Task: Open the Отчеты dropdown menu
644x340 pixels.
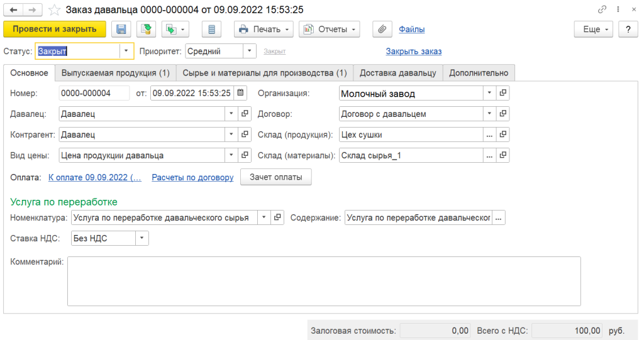Action: point(330,29)
